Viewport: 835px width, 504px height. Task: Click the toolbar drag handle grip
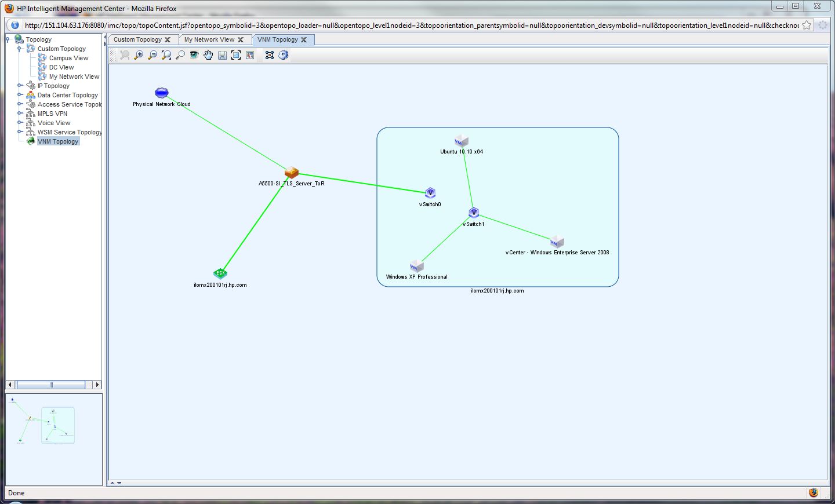(x=112, y=55)
